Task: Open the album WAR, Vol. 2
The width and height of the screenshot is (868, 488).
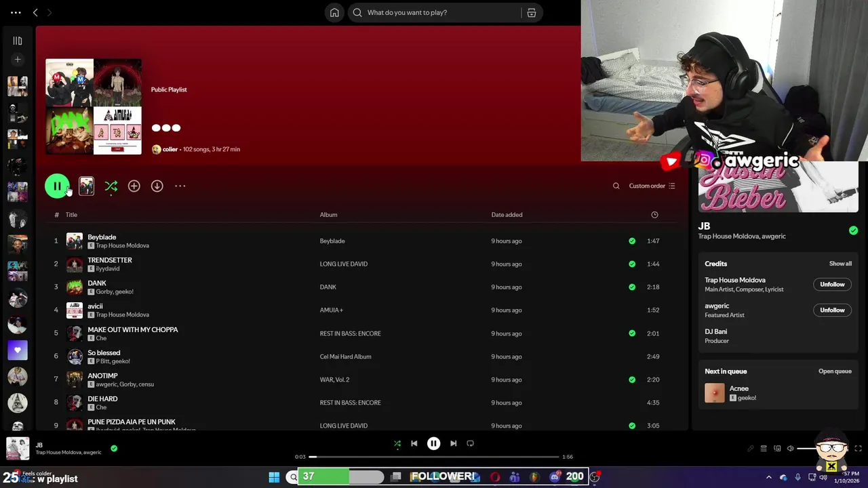Action: [x=334, y=380]
